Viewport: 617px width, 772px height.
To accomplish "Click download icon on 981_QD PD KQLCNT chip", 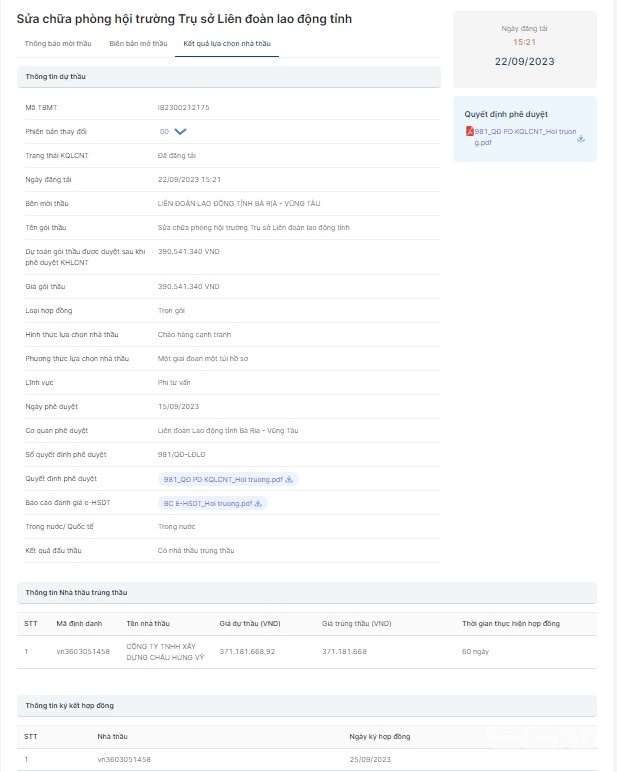I will click(x=289, y=479).
